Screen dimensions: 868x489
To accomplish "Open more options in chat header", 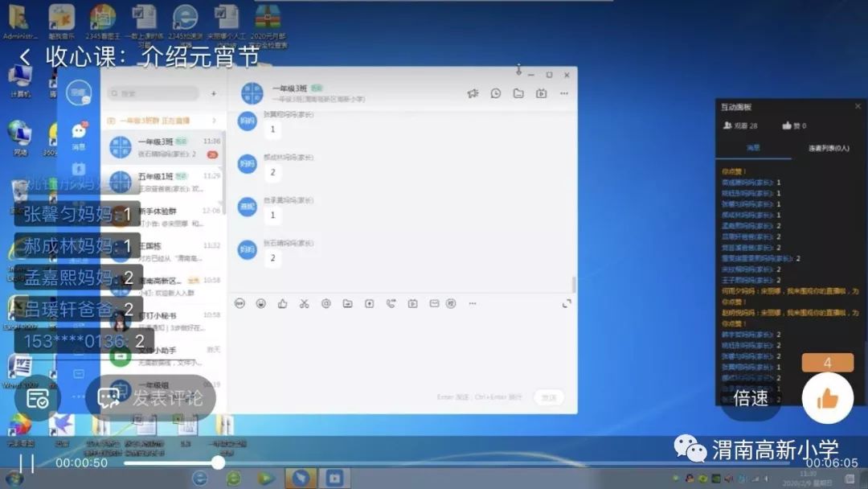I will pos(563,93).
